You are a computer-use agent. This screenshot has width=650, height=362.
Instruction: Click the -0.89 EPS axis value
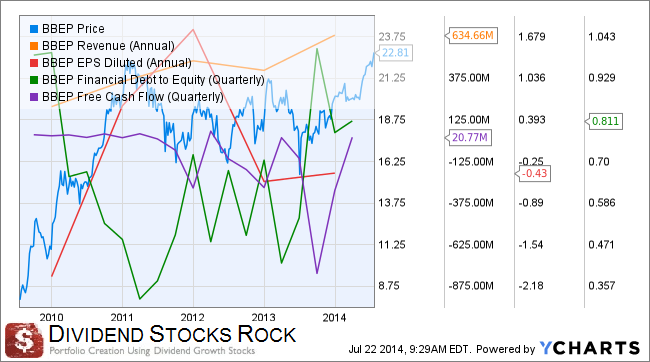(531, 203)
